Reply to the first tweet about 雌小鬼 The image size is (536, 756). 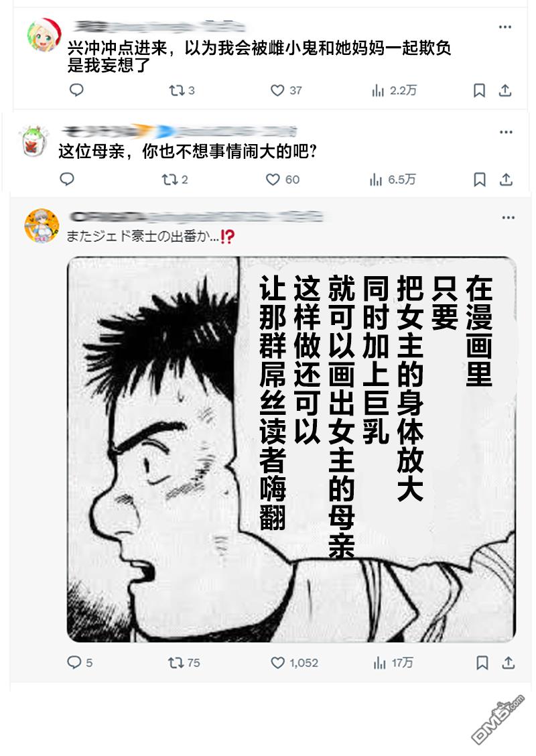(76, 90)
